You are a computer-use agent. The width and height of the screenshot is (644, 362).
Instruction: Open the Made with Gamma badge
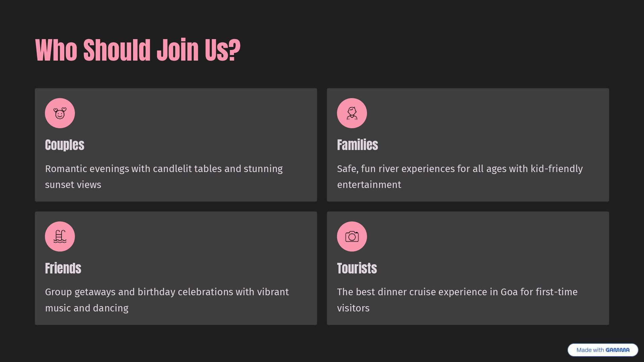[603, 350]
